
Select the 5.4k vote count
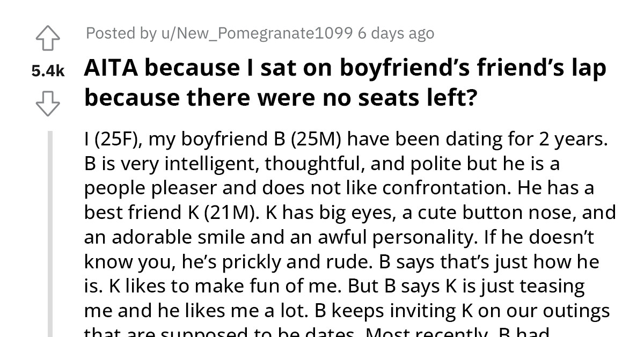click(48, 70)
